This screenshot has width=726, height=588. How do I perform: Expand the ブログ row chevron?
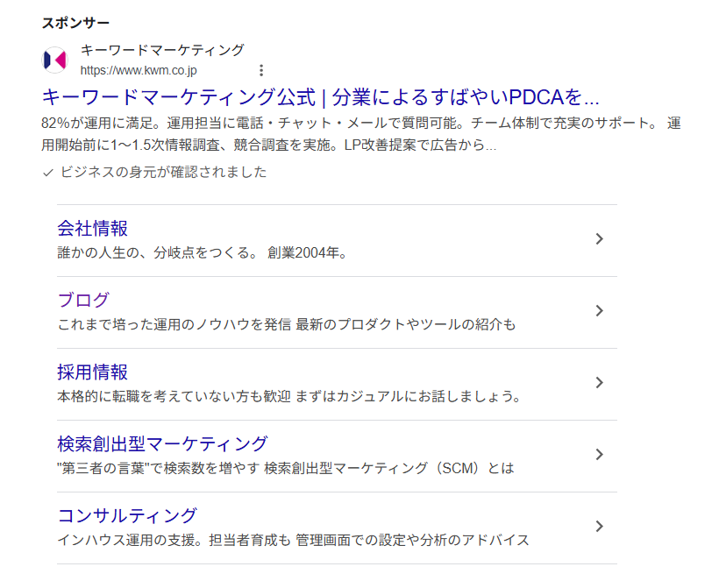coord(599,310)
